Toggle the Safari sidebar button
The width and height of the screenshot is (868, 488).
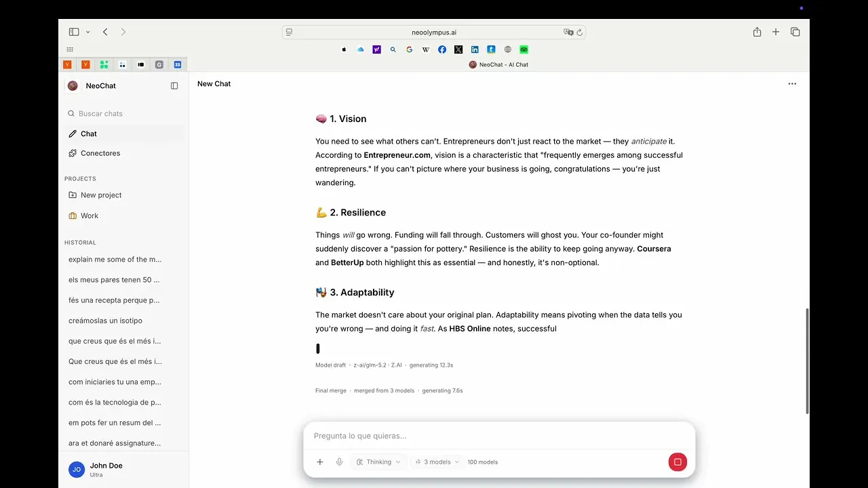tap(74, 32)
